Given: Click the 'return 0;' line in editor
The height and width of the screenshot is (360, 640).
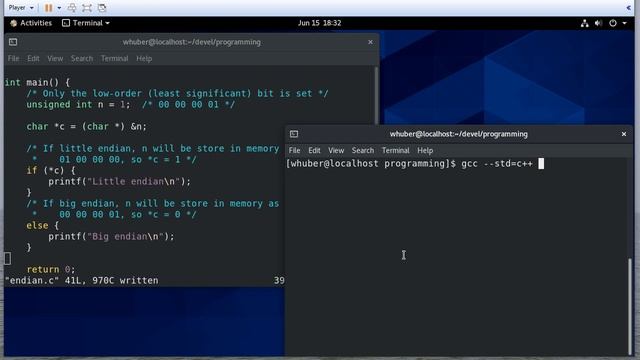Looking at the screenshot, I should (x=51, y=270).
